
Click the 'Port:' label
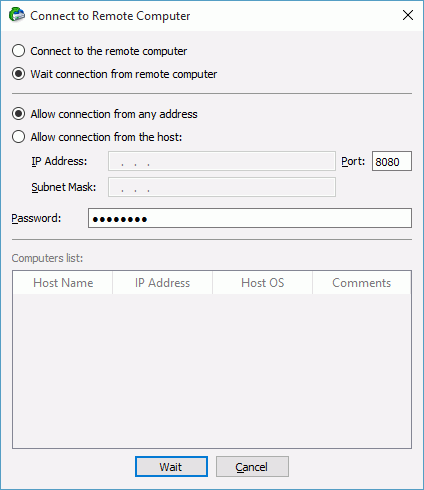[x=353, y=161]
